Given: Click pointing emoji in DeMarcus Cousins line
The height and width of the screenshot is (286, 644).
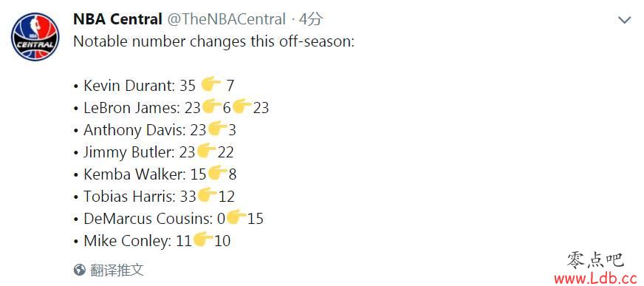Looking at the screenshot, I should 236,217.
